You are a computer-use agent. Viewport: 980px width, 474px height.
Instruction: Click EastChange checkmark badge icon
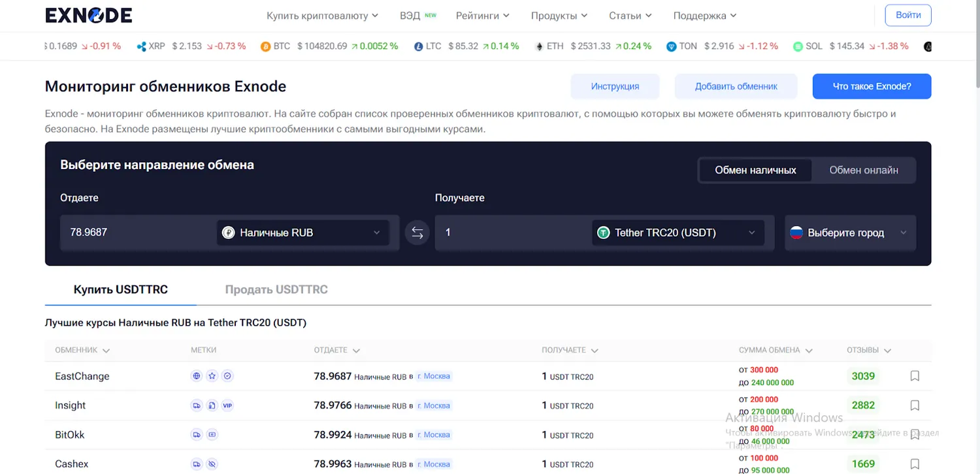(227, 376)
